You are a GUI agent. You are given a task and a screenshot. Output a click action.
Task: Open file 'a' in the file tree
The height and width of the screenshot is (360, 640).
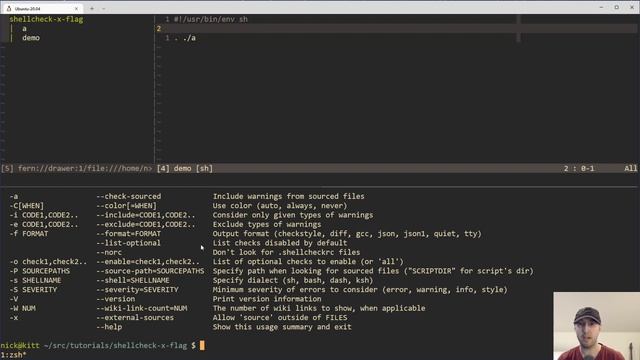click(x=24, y=29)
